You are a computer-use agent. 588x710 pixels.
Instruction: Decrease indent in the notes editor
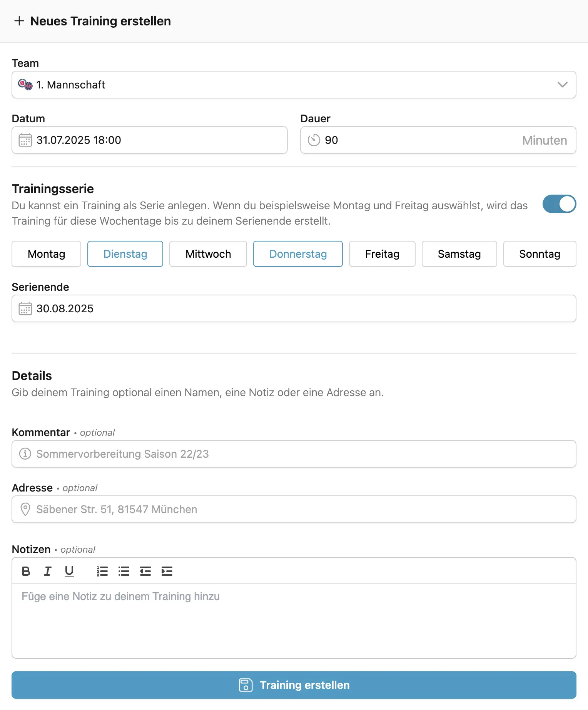coord(145,571)
